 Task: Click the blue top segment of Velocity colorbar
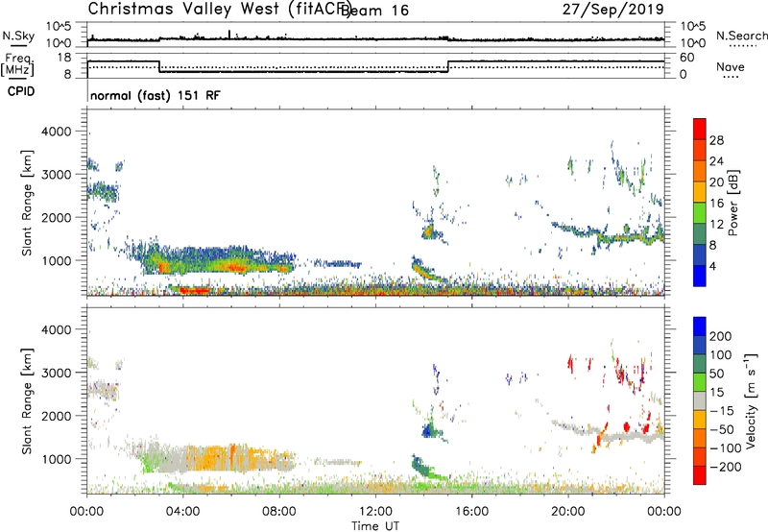[x=700, y=326]
